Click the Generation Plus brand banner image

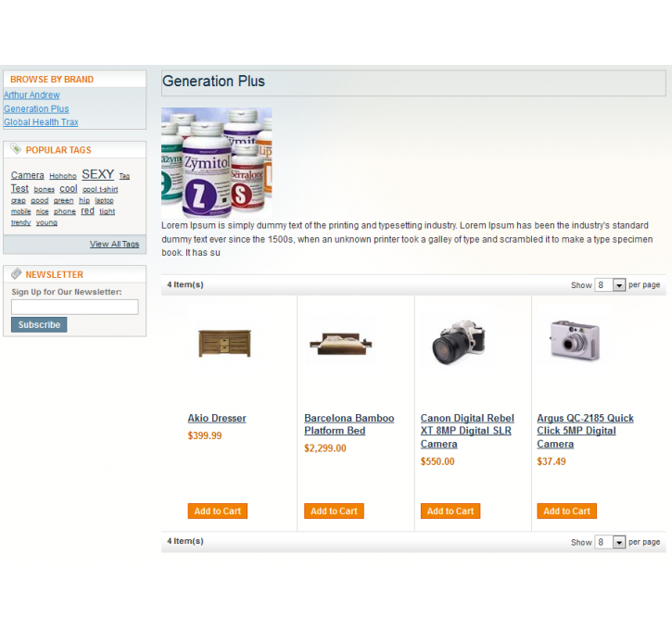(216, 163)
